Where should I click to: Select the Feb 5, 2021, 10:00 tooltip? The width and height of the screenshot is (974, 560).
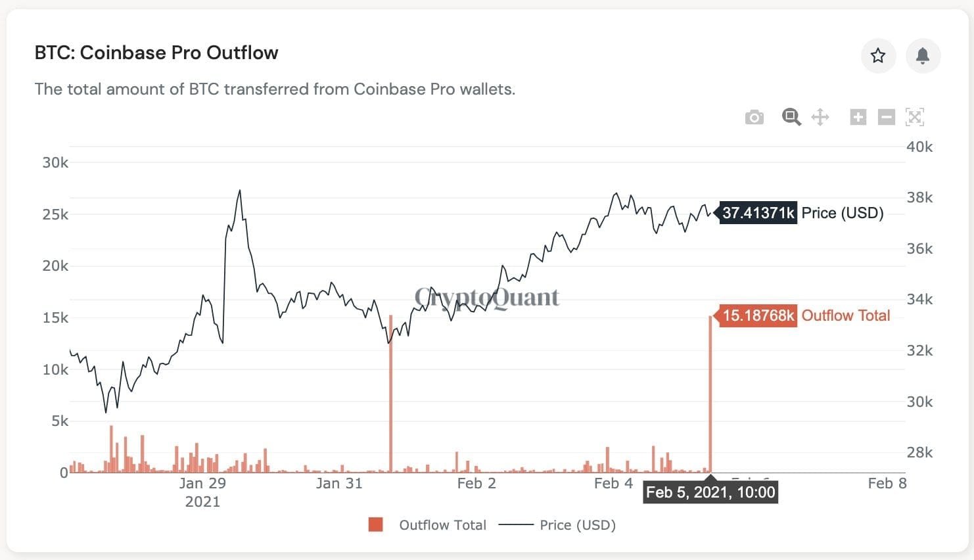coord(710,492)
